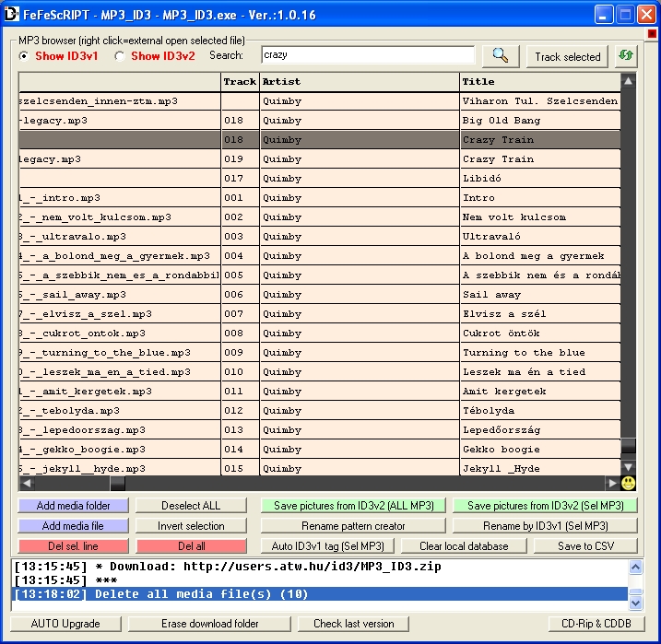Screen dimensions: 661x644
Task: Click the horizontal scrollbar thumb
Action: [118, 483]
